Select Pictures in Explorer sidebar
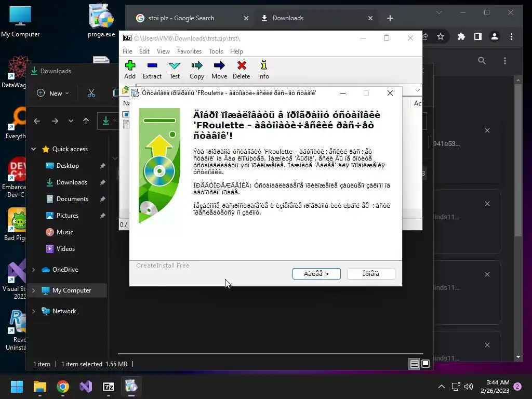Screen dimensions: 532x399 [67, 216]
